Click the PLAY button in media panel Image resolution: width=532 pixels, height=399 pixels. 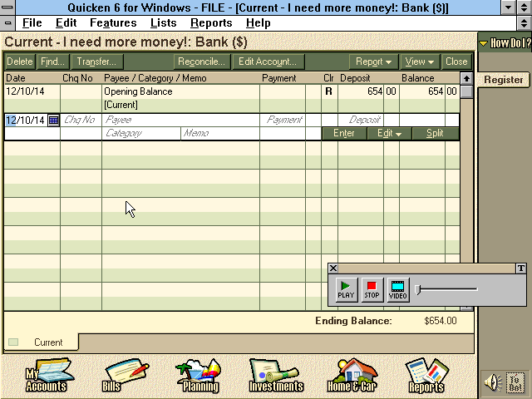pos(346,290)
